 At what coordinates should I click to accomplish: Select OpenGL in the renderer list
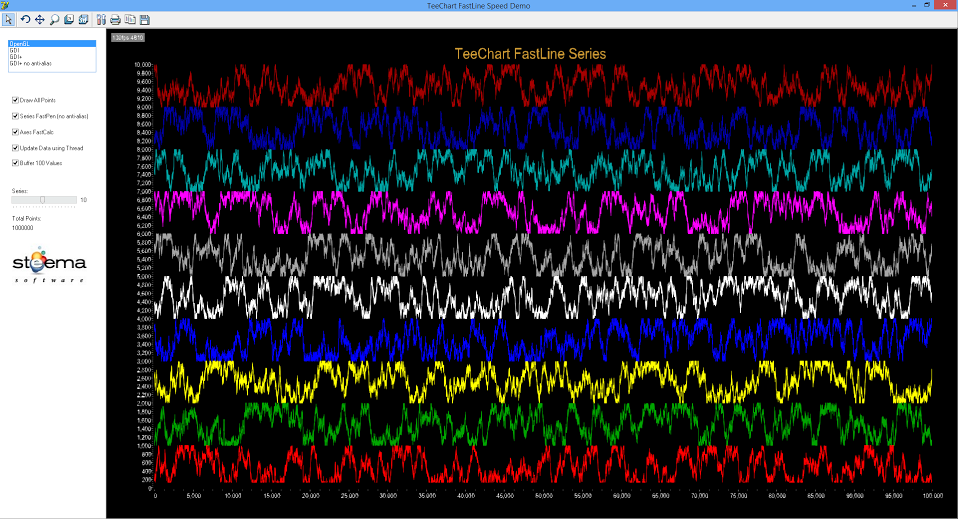coord(52,44)
